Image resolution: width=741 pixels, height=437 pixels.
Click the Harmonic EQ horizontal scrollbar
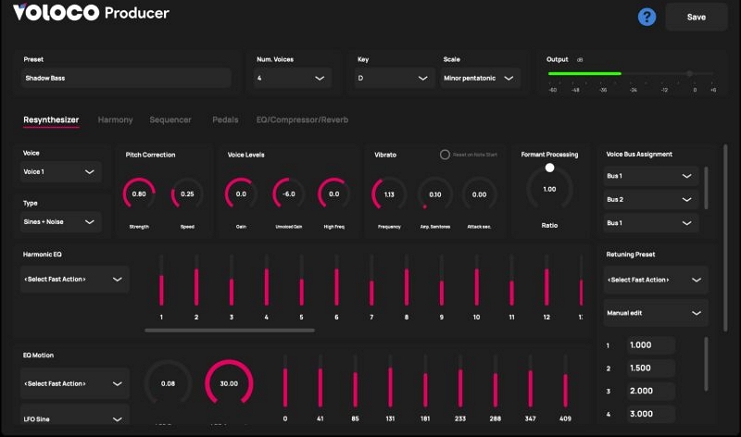[x=230, y=330]
